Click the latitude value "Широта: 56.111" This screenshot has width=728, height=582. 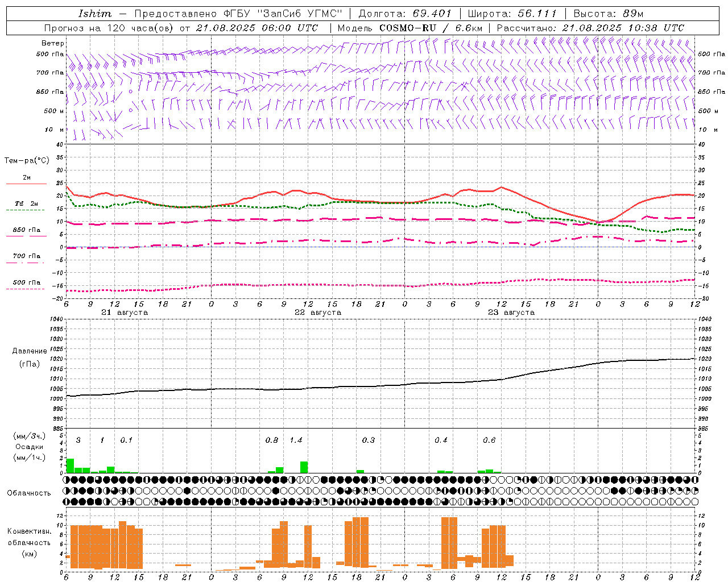512,14
